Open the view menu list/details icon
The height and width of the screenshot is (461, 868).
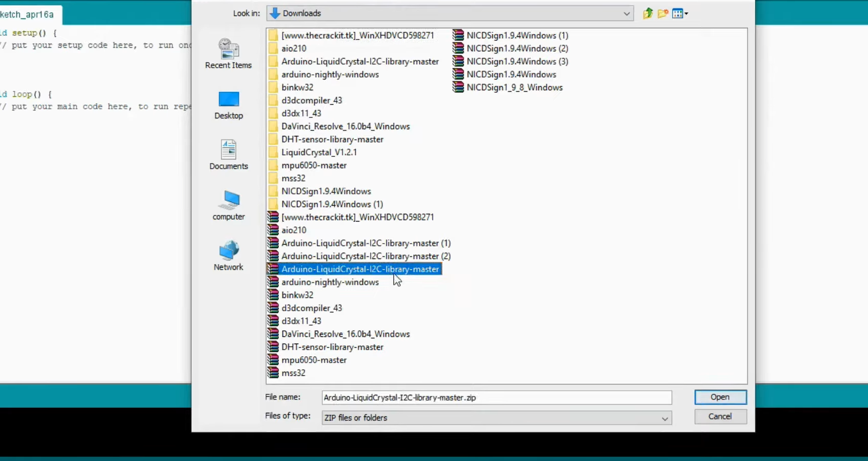(x=680, y=14)
